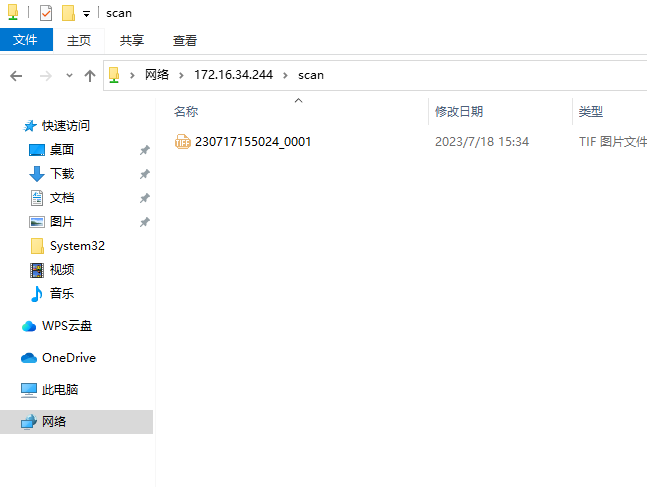Open 文档 in quick access
Screen dimensions: 647x487
click(62, 197)
